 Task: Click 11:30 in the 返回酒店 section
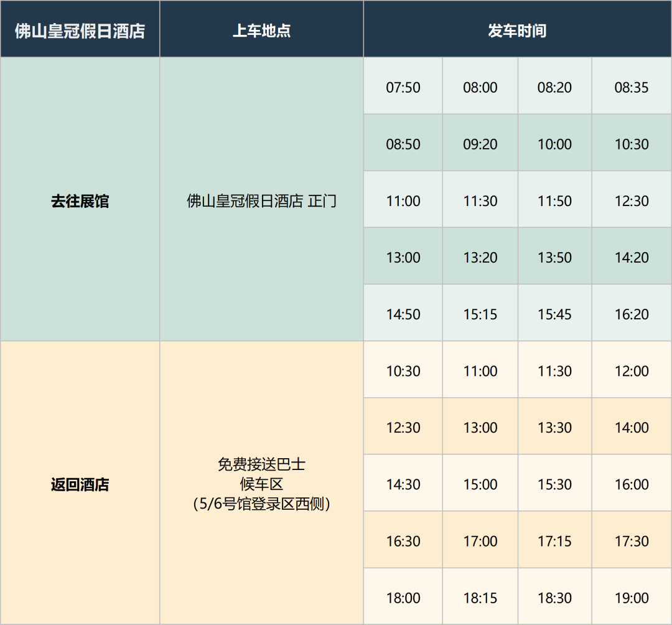(x=554, y=370)
